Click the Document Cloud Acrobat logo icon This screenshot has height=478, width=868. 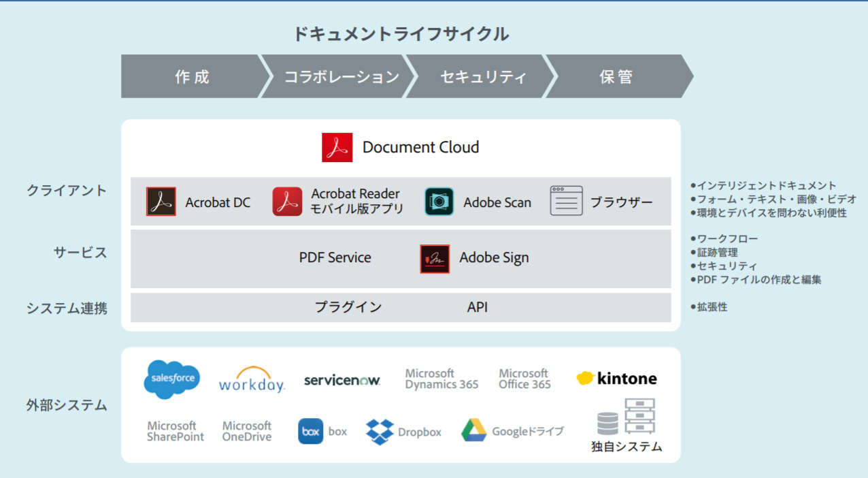337,147
